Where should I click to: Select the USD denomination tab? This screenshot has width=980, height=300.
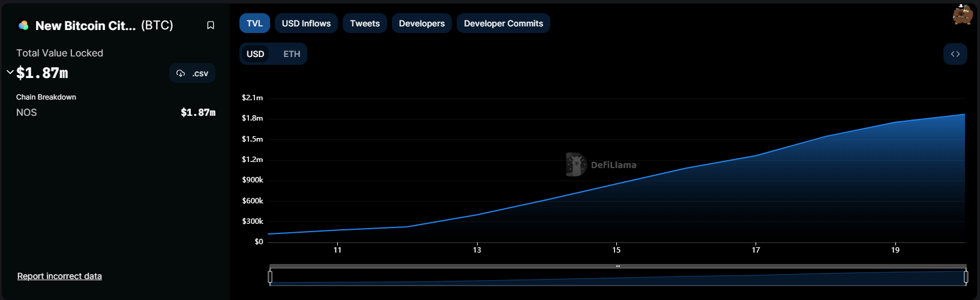pos(255,54)
